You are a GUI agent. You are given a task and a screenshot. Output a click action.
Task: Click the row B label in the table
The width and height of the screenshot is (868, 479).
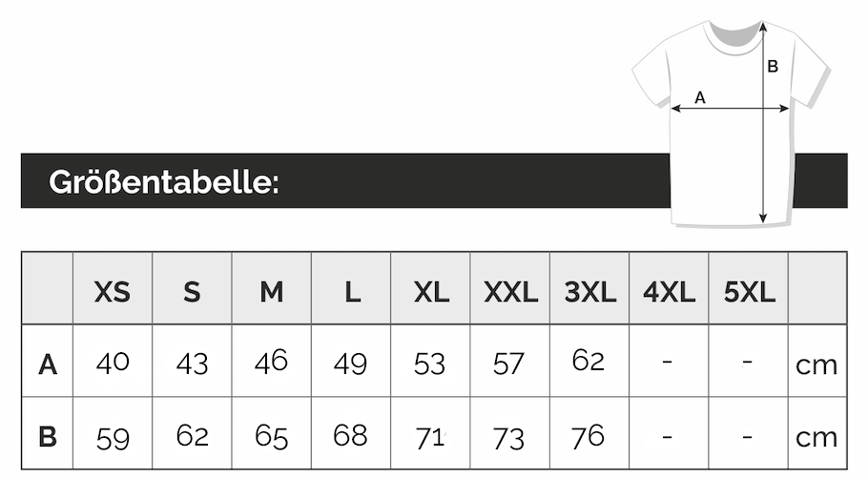48,437
